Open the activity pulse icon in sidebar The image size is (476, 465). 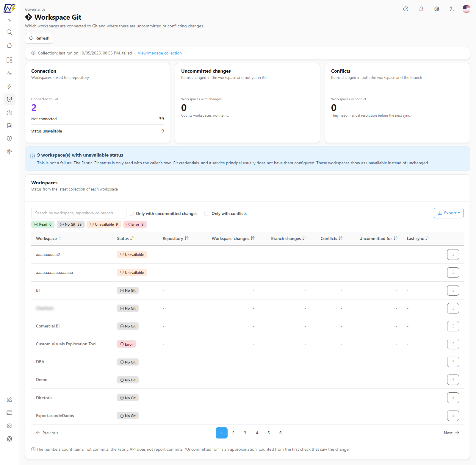click(10, 73)
